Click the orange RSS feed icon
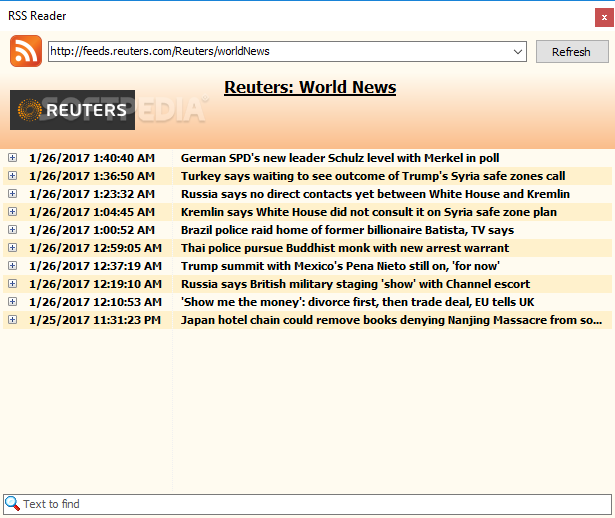615x518 pixels. click(x=26, y=51)
